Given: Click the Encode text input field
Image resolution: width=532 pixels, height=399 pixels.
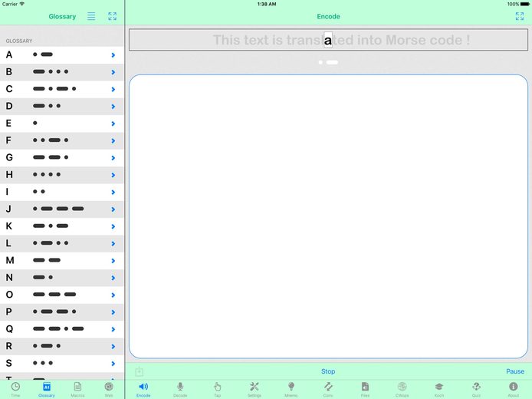Looking at the screenshot, I should 328,40.
